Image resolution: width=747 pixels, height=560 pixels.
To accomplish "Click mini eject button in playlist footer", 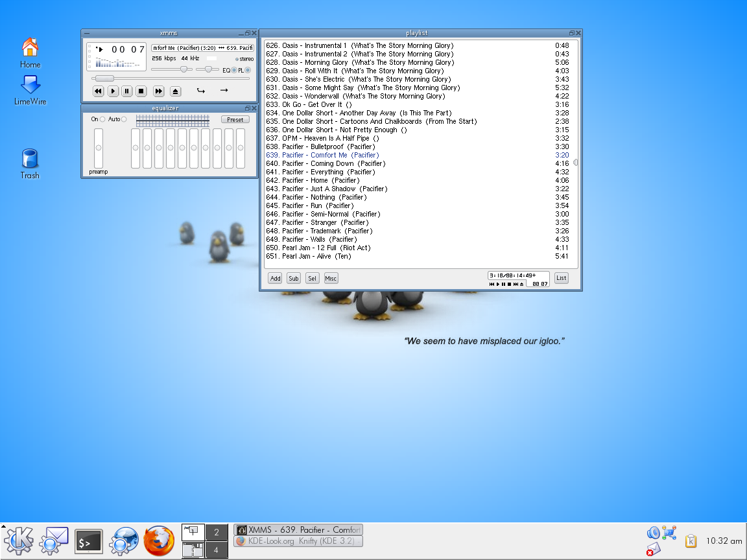I will (521, 285).
